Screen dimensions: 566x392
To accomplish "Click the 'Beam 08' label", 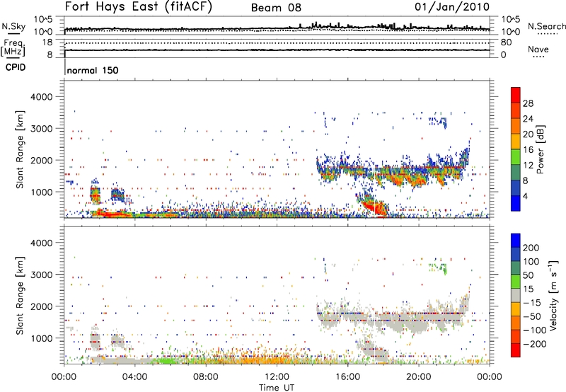I will pos(276,8).
